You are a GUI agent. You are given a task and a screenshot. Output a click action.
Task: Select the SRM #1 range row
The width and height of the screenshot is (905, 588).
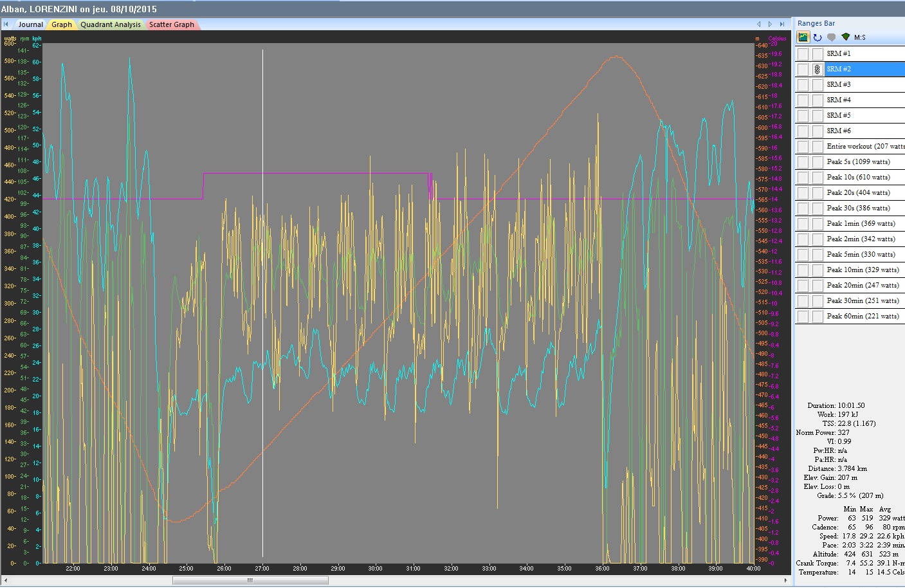[864, 54]
